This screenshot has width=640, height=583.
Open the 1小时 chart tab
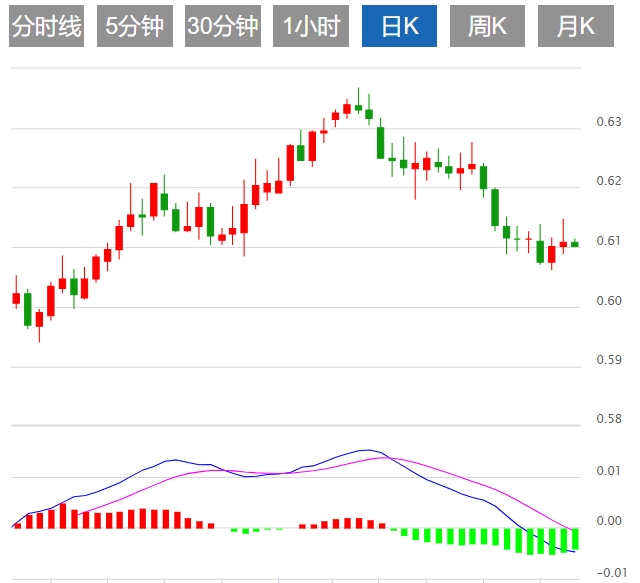point(311,26)
